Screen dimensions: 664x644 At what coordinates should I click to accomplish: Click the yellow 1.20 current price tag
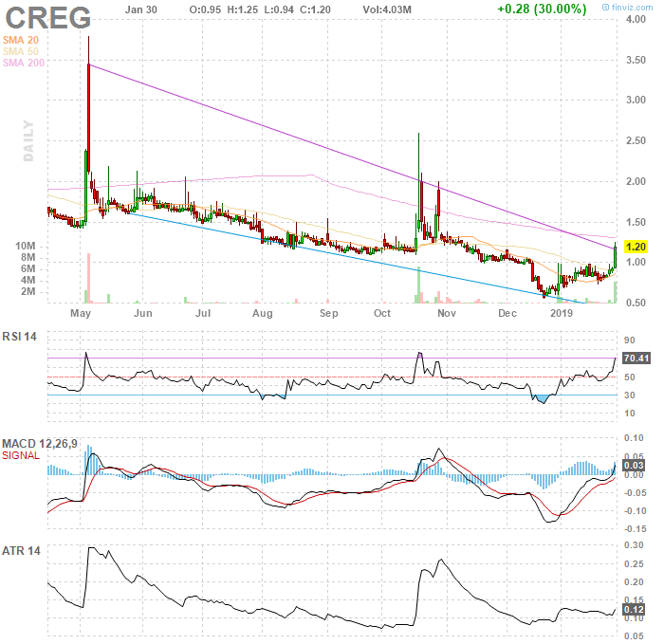(636, 247)
